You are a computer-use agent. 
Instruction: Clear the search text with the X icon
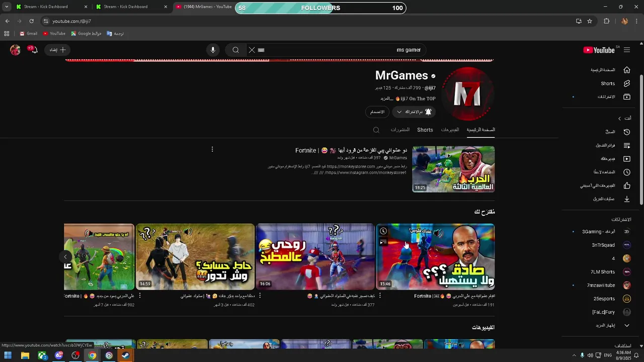tap(252, 50)
